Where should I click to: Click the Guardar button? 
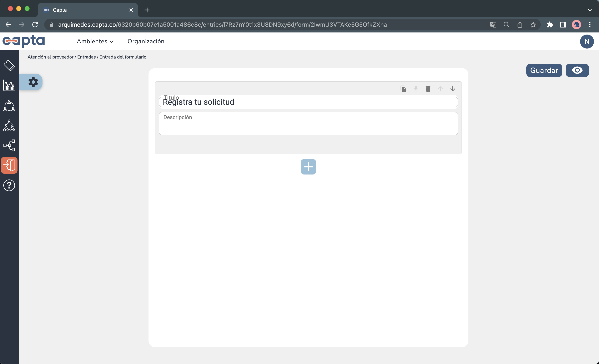(544, 70)
